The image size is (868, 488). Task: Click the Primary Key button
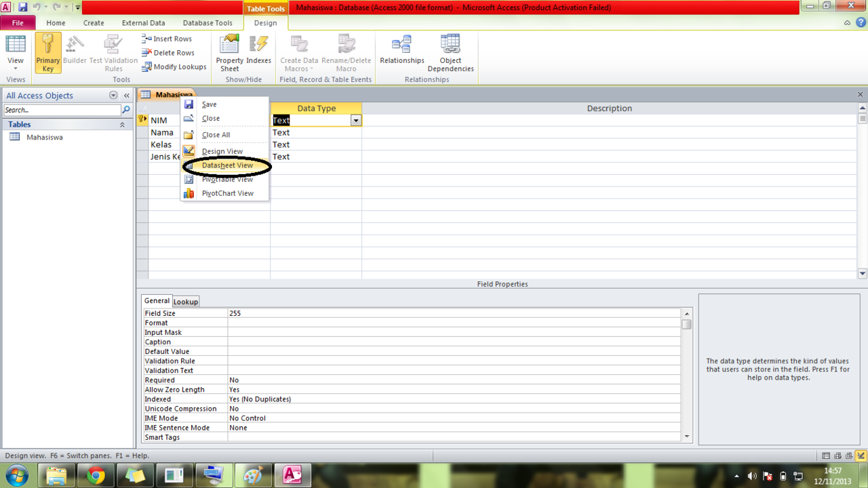pos(48,53)
